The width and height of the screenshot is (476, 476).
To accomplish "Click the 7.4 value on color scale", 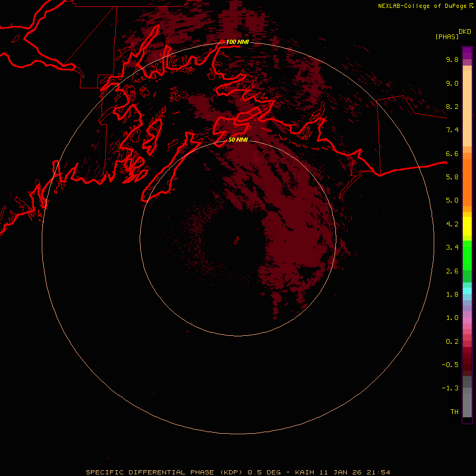I will pyautogui.click(x=452, y=130).
